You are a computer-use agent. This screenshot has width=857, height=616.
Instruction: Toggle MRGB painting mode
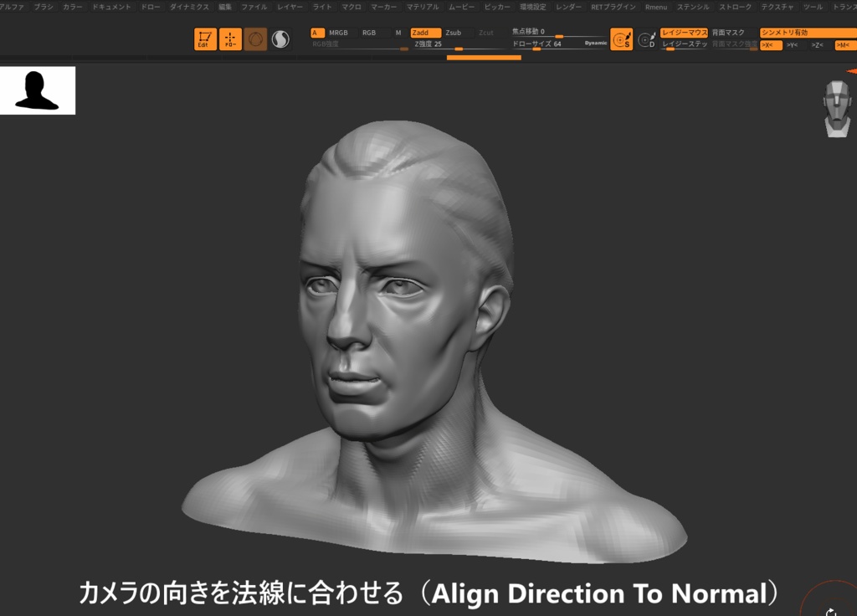pyautogui.click(x=339, y=33)
